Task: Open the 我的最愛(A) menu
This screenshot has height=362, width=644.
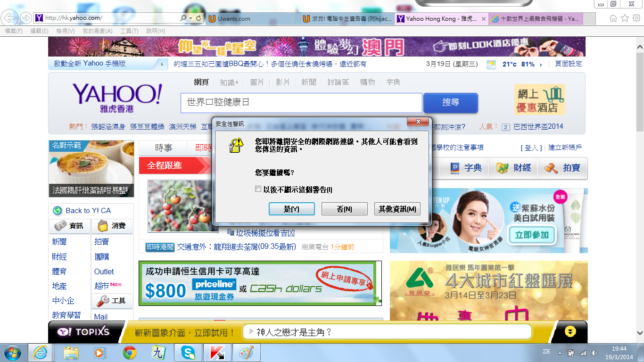Action: coord(97,31)
